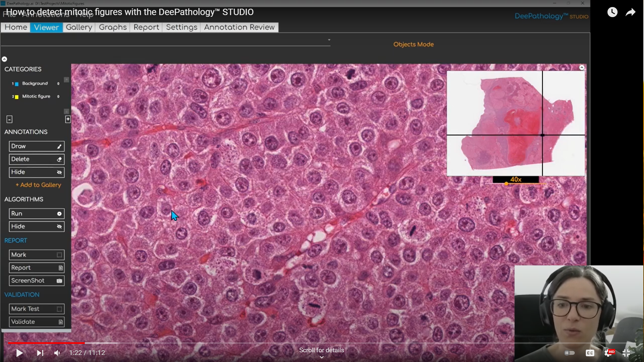644x362 pixels.
Task: Click Add to Gallery link
Action: pos(38,185)
